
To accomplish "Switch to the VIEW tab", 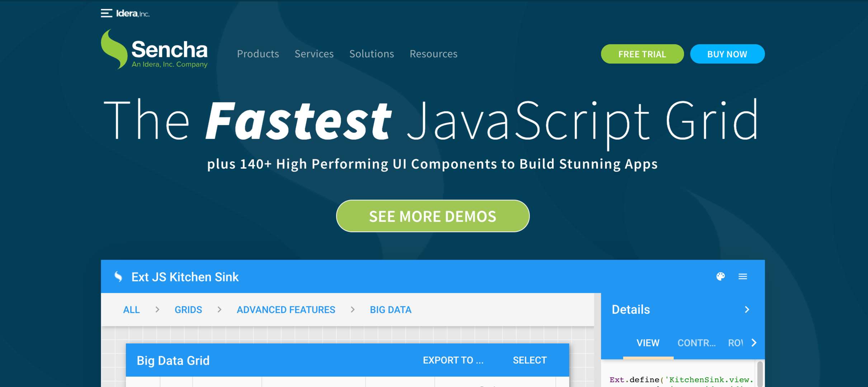I will point(648,343).
